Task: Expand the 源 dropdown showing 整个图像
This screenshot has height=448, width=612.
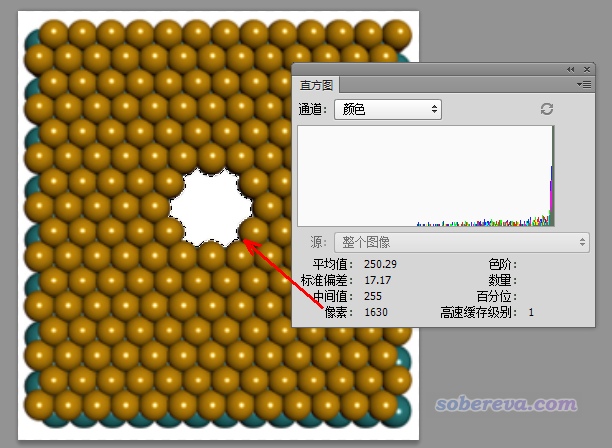Action: 461,242
